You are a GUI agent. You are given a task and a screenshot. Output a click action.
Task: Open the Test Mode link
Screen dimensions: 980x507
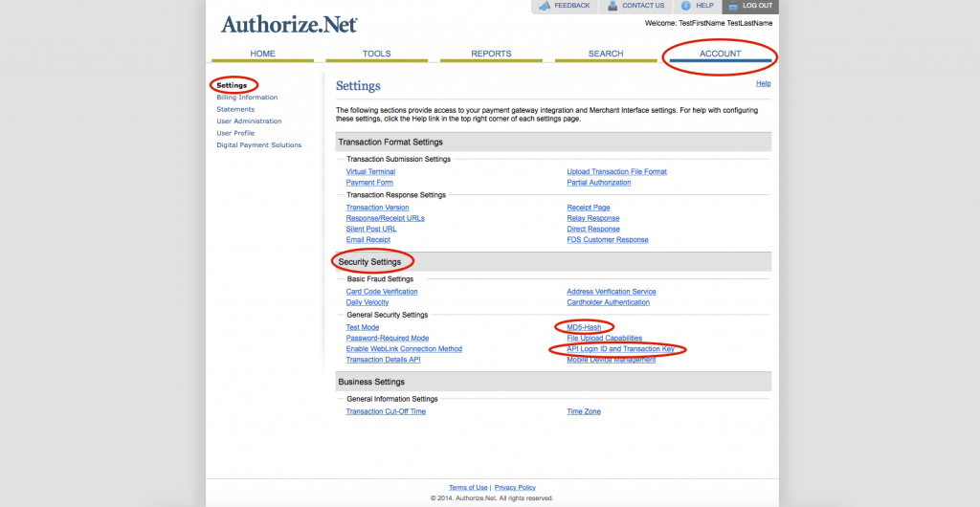pos(363,327)
